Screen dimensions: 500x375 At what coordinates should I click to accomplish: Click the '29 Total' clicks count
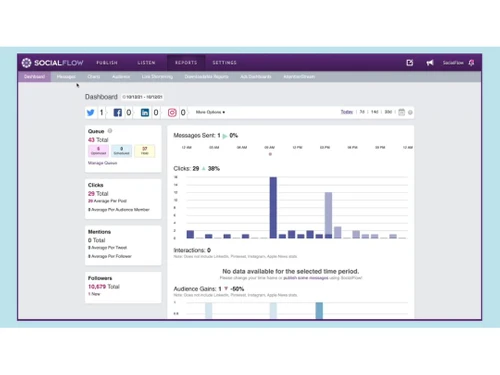[98, 194]
